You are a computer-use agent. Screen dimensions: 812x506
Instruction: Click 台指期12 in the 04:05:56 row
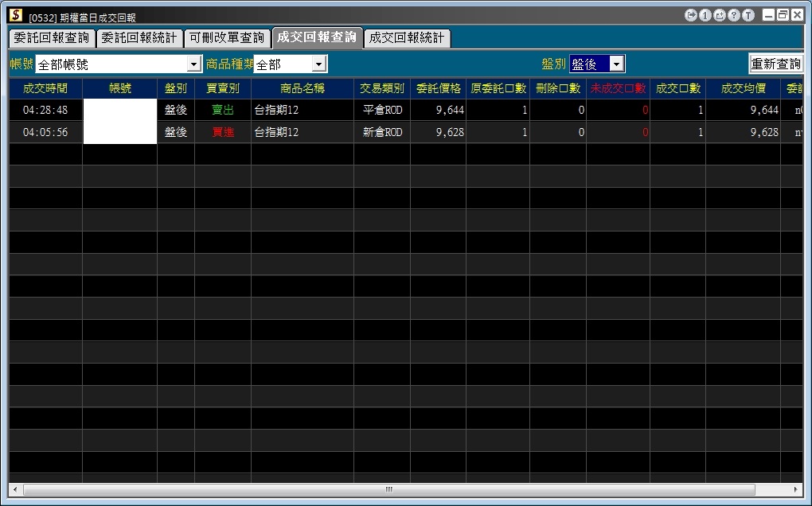pyautogui.click(x=303, y=132)
